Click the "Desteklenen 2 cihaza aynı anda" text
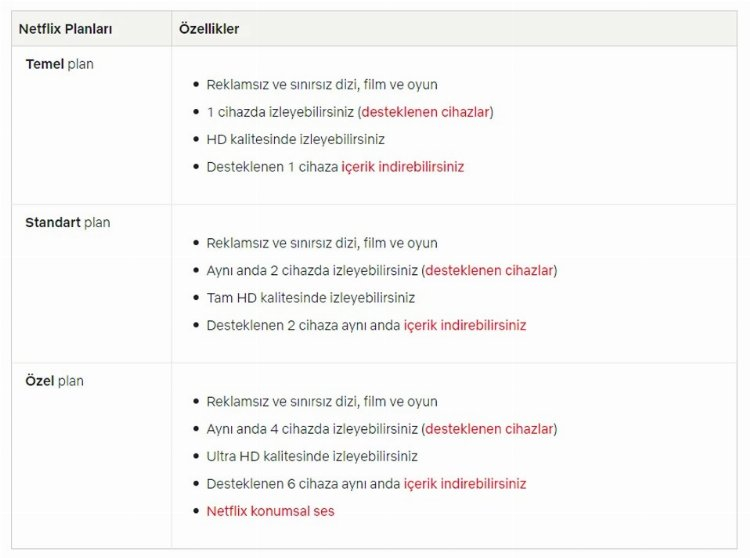The width and height of the screenshot is (750, 558). pos(303,325)
